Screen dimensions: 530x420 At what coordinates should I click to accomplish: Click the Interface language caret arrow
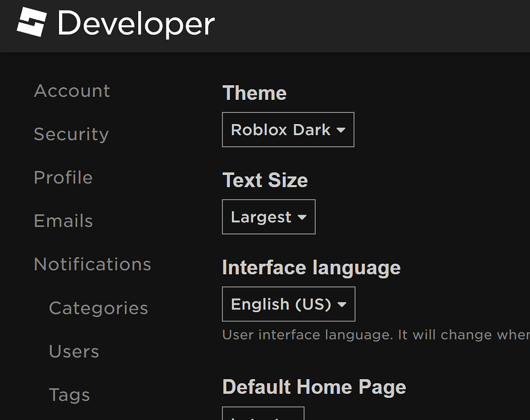click(x=342, y=305)
